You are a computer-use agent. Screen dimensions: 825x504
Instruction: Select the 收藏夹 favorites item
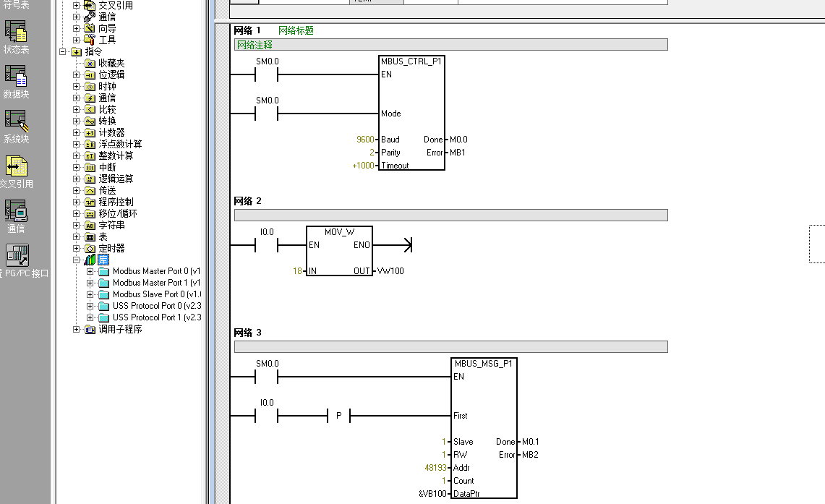[111, 63]
